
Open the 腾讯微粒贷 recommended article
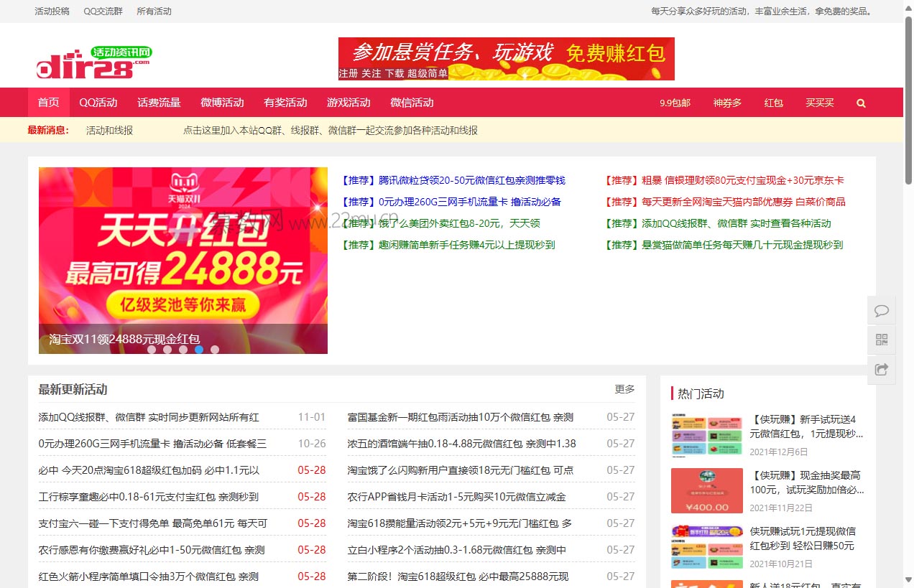tap(455, 180)
